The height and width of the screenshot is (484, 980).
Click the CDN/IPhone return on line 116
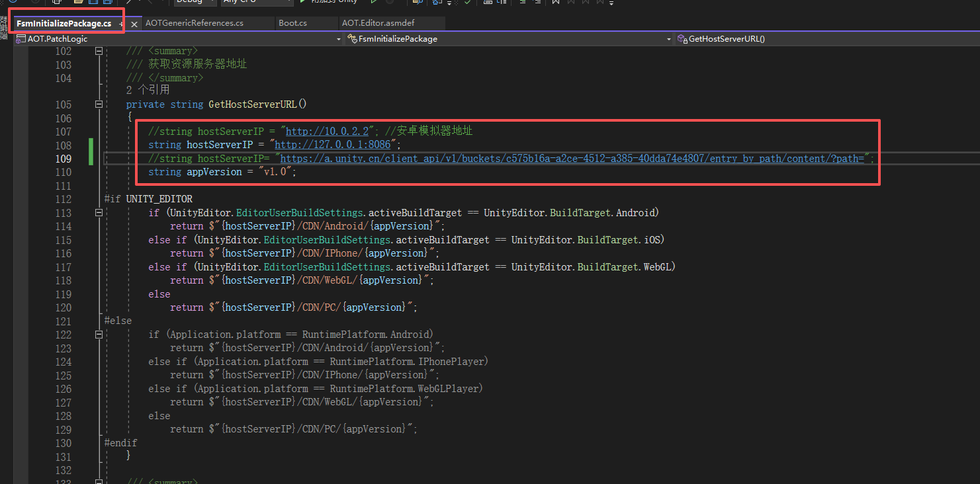pos(305,253)
